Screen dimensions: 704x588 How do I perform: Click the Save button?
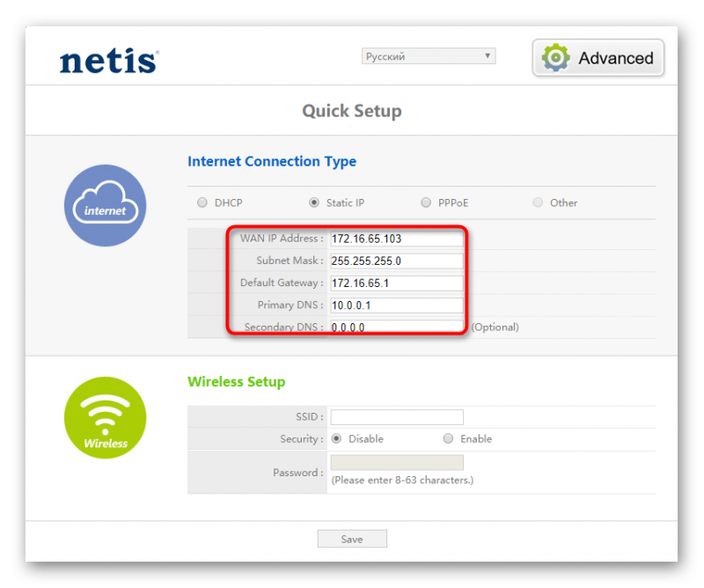[352, 539]
